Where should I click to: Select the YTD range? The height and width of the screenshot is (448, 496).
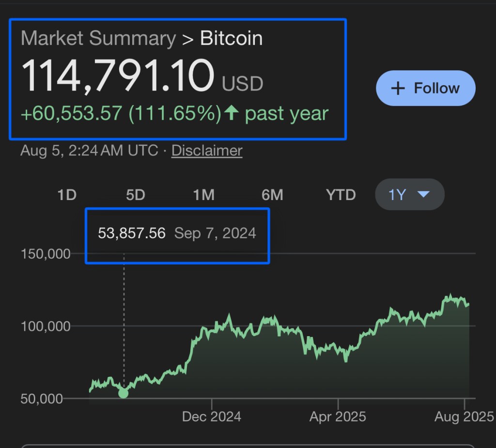(341, 195)
